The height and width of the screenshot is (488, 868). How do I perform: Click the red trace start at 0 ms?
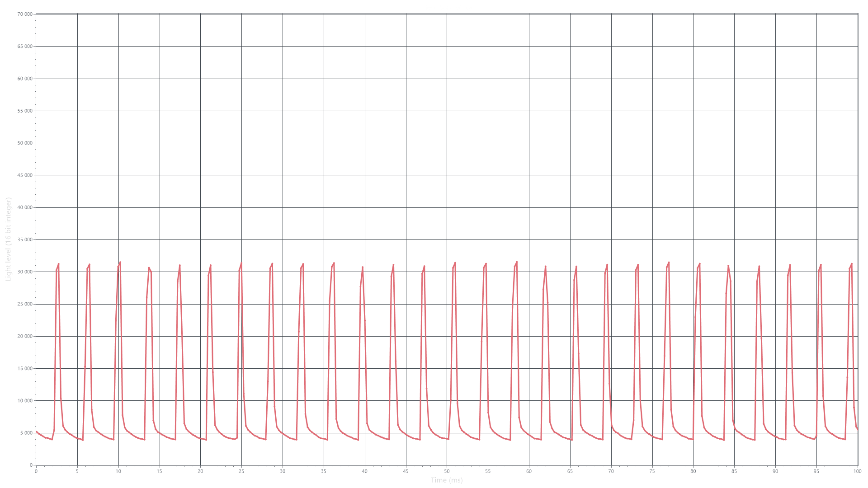(x=37, y=432)
